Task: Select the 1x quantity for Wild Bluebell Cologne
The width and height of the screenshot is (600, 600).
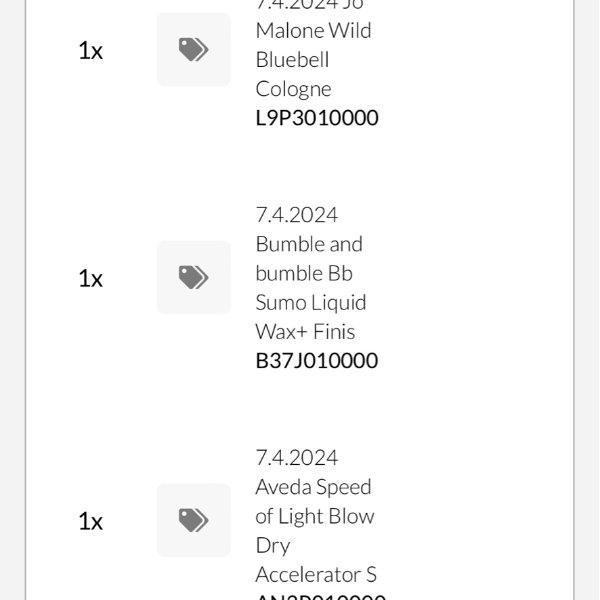Action: (x=90, y=51)
